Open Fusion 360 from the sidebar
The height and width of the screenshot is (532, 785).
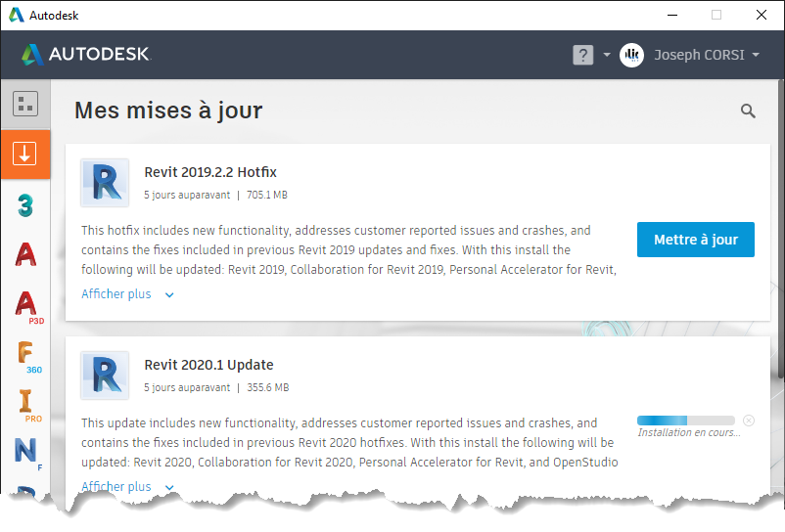click(x=26, y=354)
